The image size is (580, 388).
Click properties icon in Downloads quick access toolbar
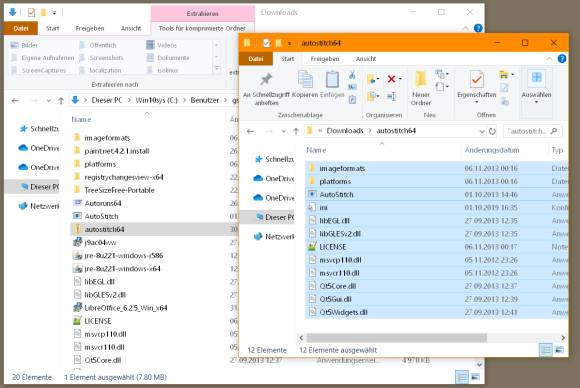pyautogui.click(x=31, y=13)
